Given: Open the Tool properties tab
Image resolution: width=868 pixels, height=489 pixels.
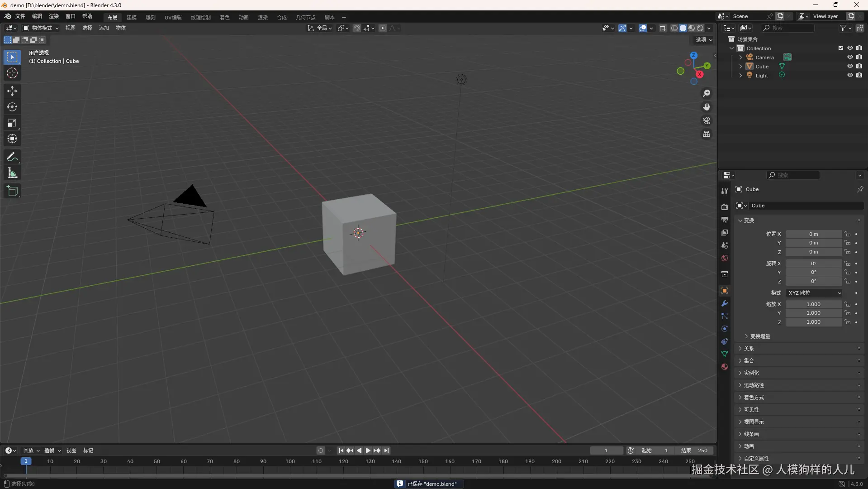Looking at the screenshot, I should (x=725, y=191).
